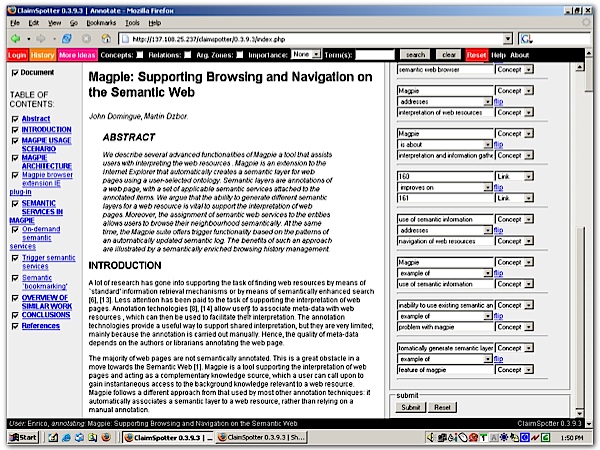Viewport: 600px width, 450px height.
Task: Submit the annotations with Submit button
Action: (411, 408)
